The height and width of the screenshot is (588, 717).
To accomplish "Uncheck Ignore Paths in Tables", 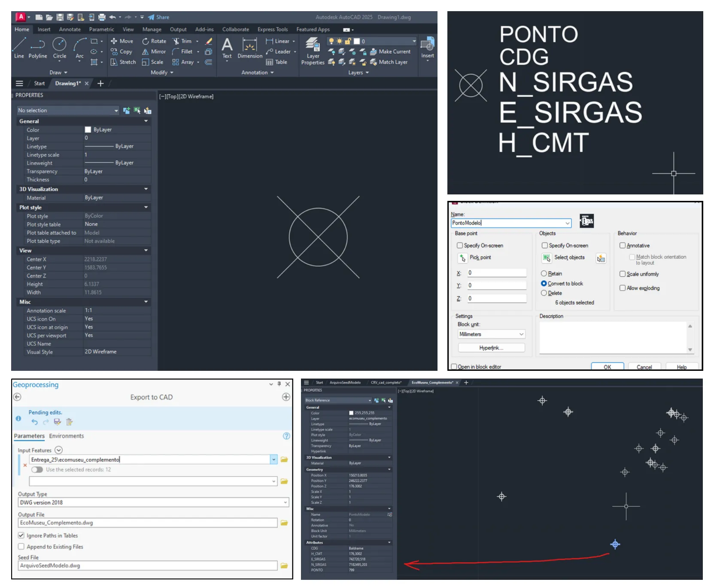I will click(x=21, y=535).
